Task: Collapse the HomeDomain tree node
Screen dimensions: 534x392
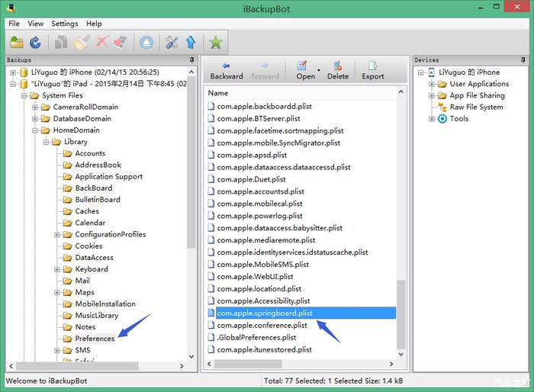Action: 35,130
